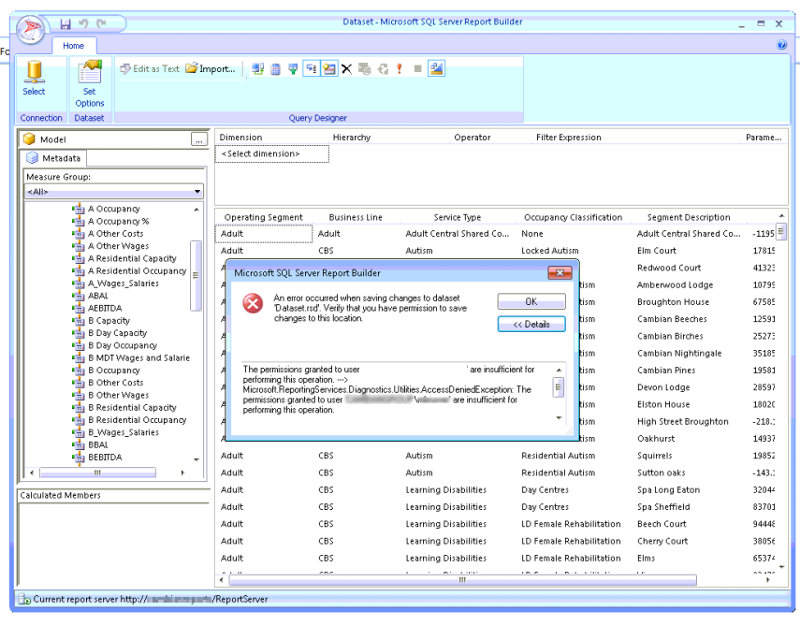Click the red error icon in the dialog

tap(253, 303)
